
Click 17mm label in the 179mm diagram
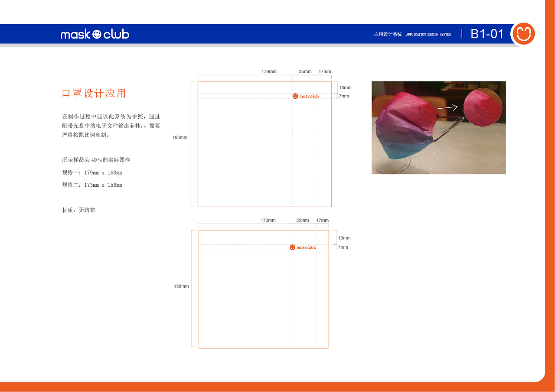click(325, 71)
